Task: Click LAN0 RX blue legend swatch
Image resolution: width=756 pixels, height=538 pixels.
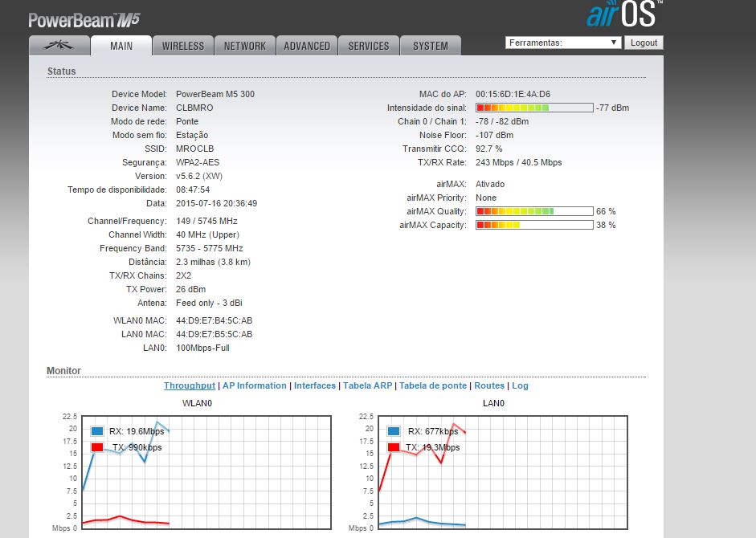Action: pyautogui.click(x=394, y=431)
